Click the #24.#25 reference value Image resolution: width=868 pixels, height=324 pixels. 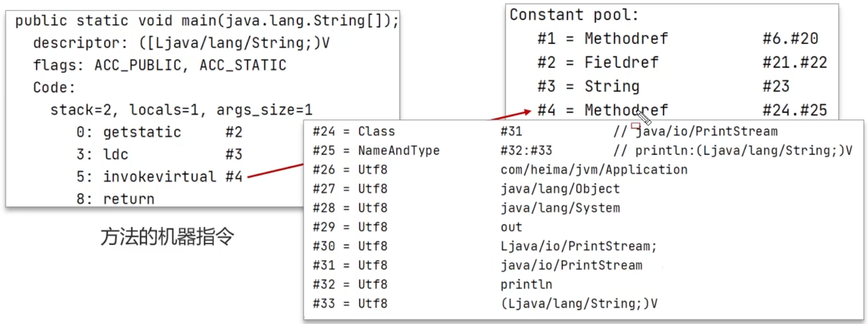tap(794, 110)
